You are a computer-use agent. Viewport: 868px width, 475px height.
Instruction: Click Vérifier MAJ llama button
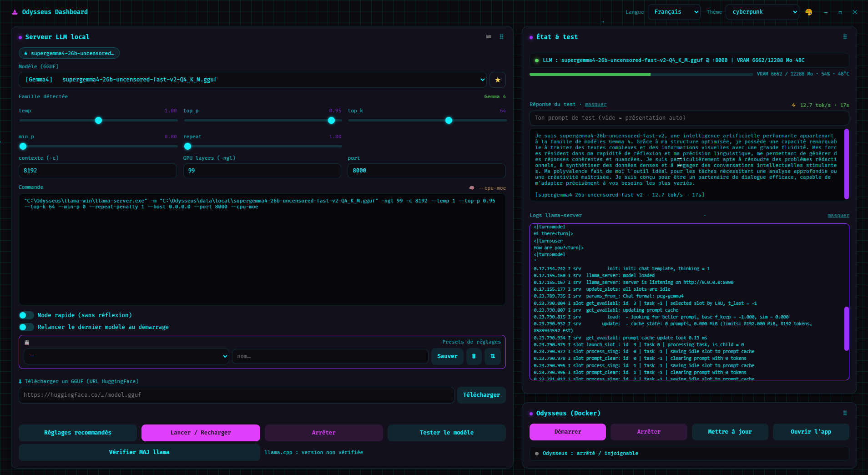(139, 452)
